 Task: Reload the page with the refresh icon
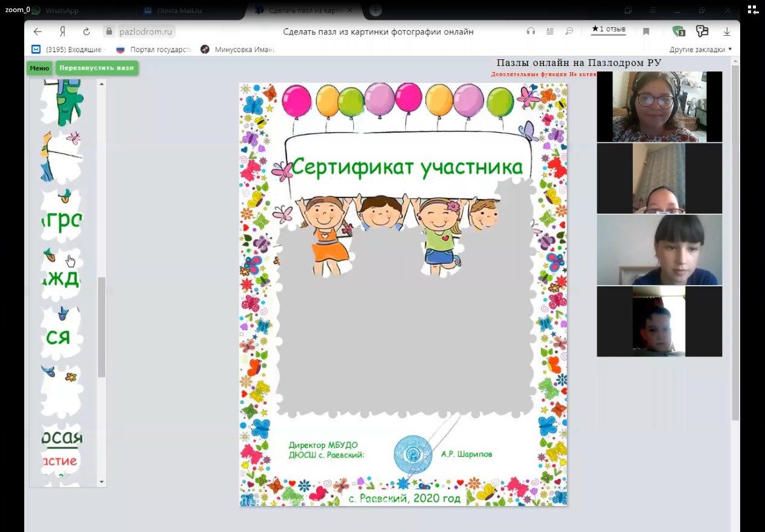coord(86,31)
